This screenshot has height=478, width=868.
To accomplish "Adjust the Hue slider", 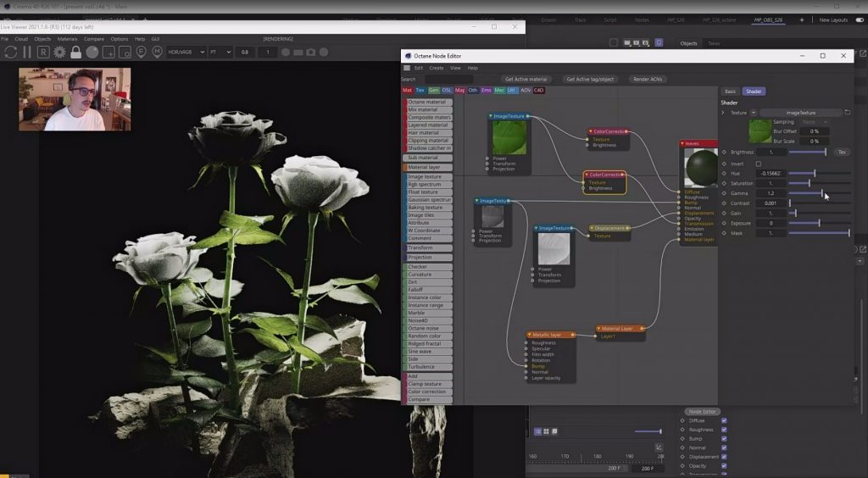I will tap(820, 173).
